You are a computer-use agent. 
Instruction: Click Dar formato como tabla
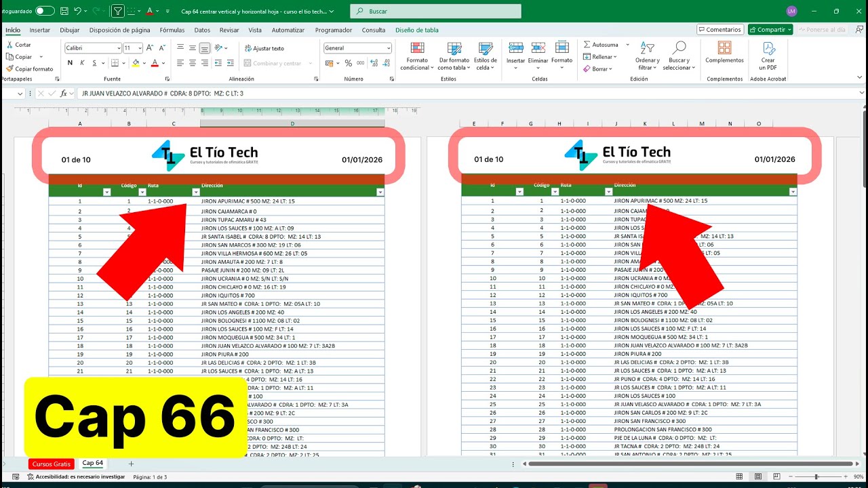454,56
